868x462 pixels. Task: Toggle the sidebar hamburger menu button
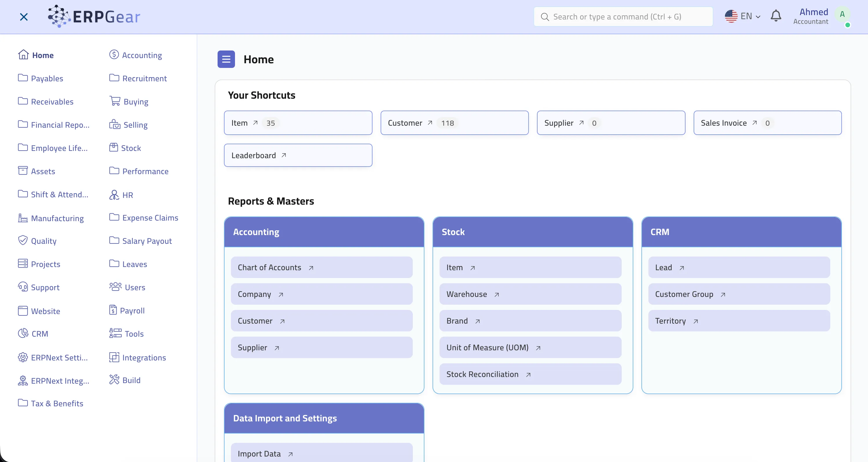pyautogui.click(x=226, y=59)
